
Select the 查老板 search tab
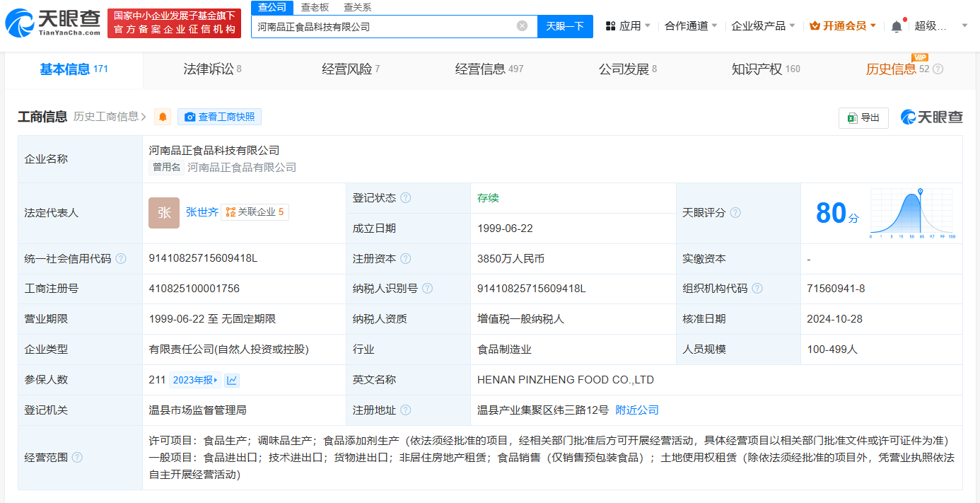click(x=315, y=7)
